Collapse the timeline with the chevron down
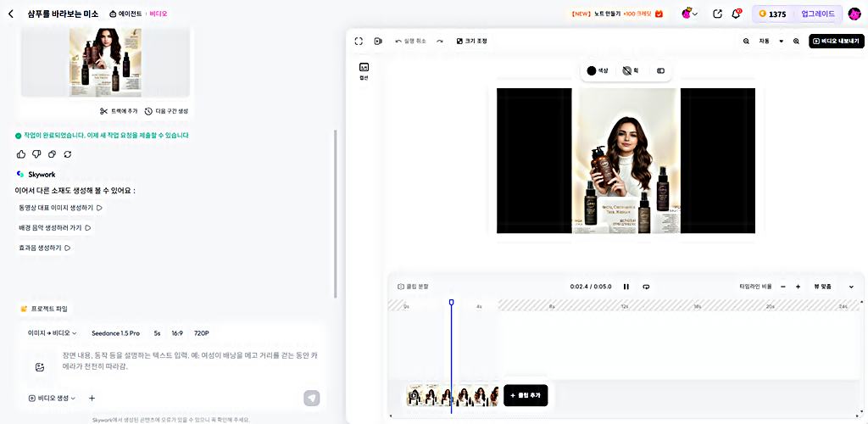This screenshot has height=424, width=868. 851,287
